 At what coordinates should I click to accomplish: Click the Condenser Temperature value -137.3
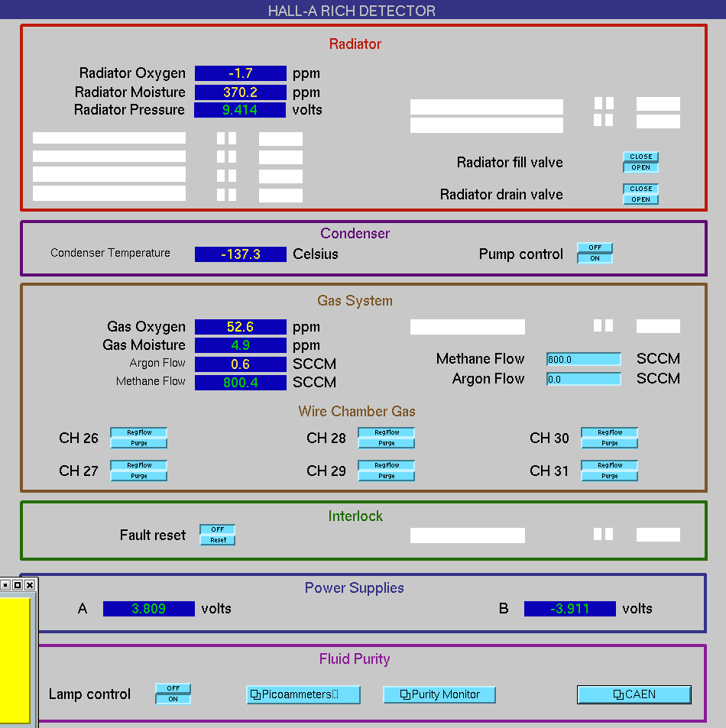click(241, 254)
